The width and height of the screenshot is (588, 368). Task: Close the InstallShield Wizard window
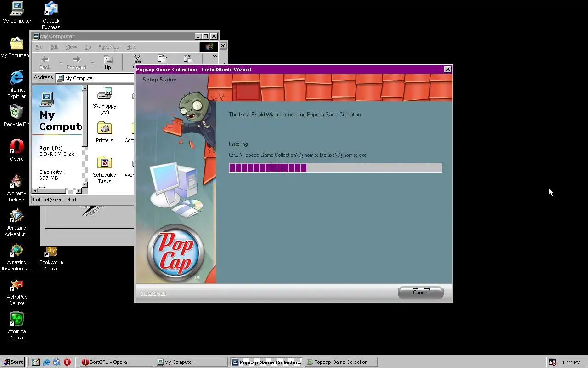pyautogui.click(x=447, y=69)
